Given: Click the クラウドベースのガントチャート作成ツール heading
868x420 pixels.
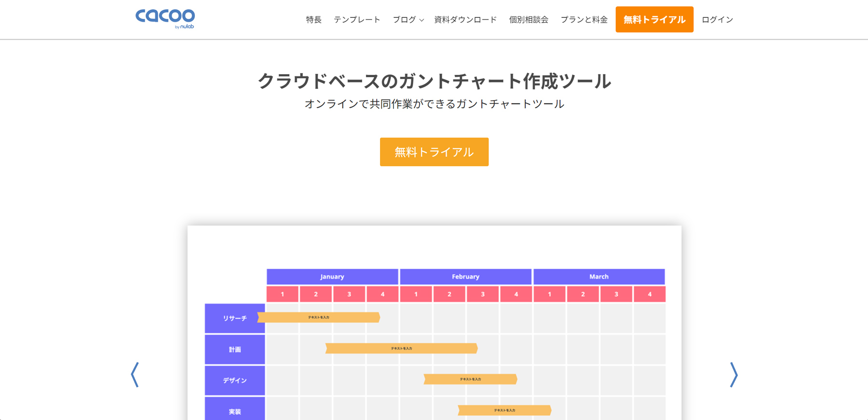Looking at the screenshot, I should point(434,81).
